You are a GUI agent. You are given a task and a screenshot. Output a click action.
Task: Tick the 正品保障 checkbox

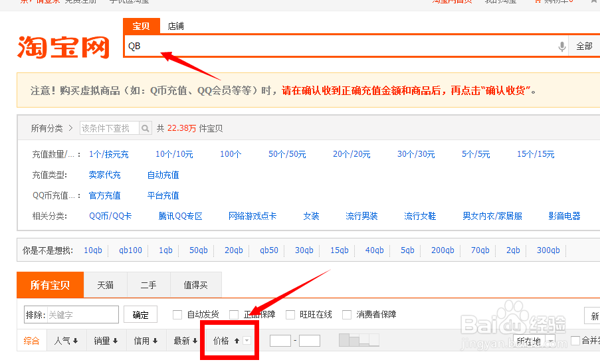pos(234,315)
